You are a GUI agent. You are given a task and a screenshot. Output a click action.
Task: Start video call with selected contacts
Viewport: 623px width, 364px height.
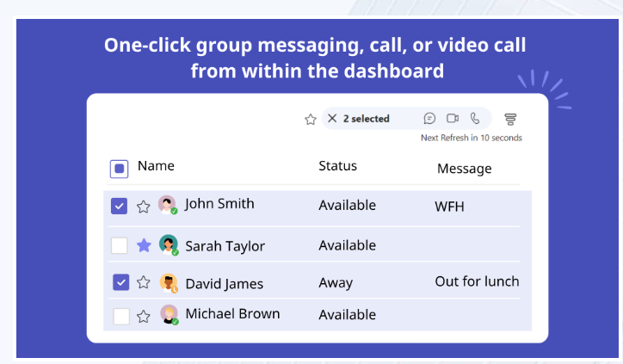(453, 119)
